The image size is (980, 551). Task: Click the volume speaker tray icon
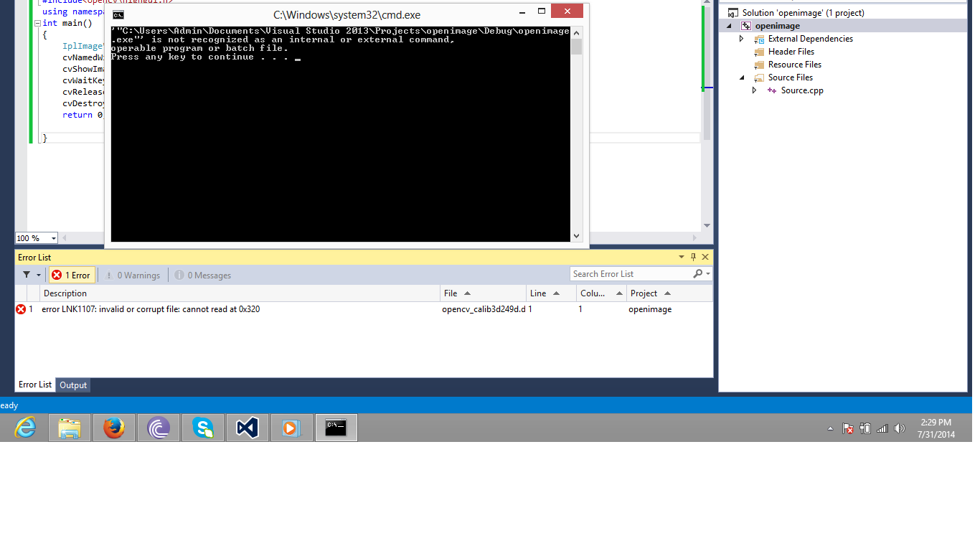[x=900, y=428]
